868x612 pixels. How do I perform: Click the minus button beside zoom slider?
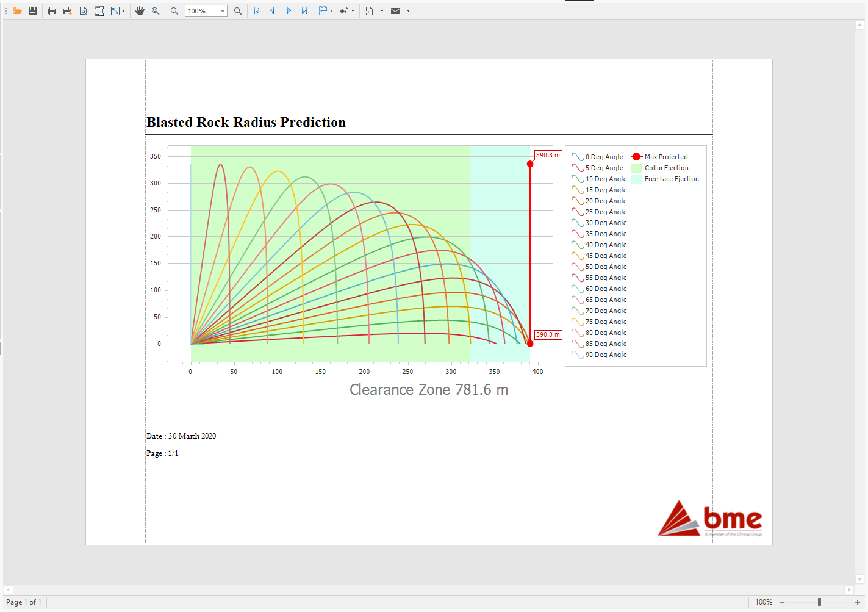pyautogui.click(x=782, y=602)
